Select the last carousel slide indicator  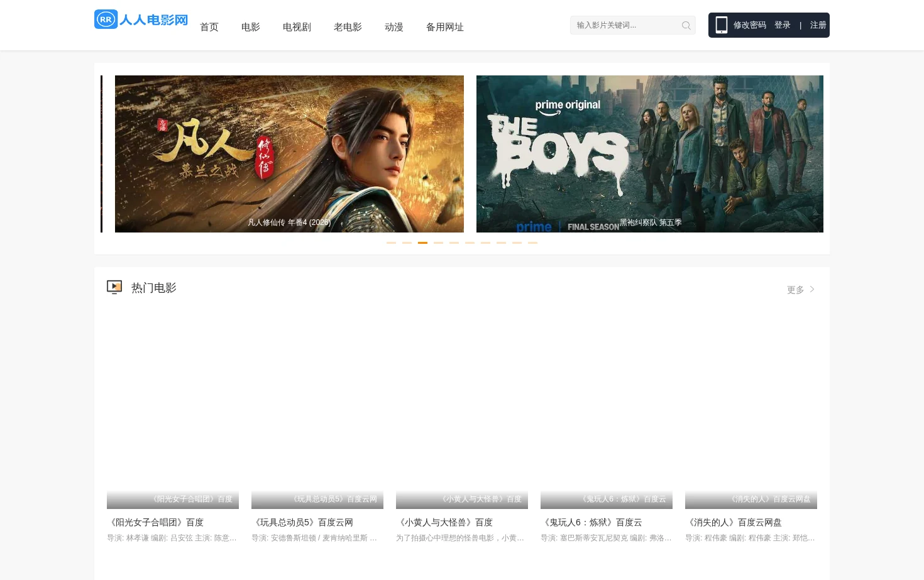tap(532, 243)
